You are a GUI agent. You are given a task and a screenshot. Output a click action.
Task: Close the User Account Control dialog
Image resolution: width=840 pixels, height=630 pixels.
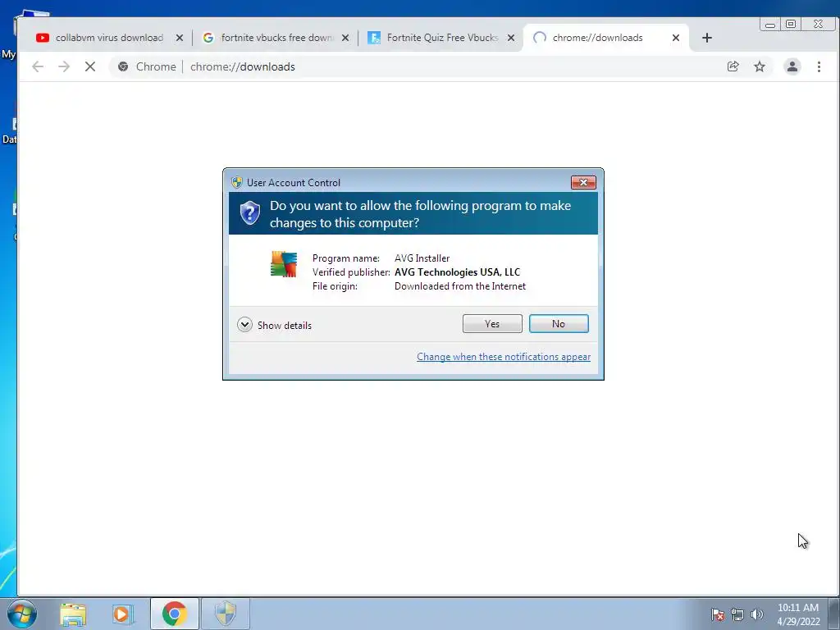583,183
